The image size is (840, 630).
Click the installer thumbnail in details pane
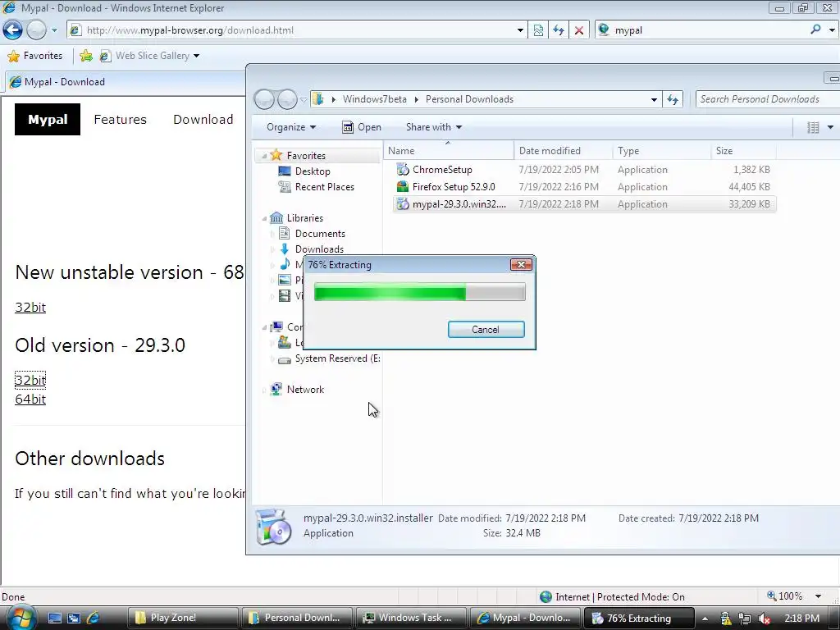[x=273, y=526]
